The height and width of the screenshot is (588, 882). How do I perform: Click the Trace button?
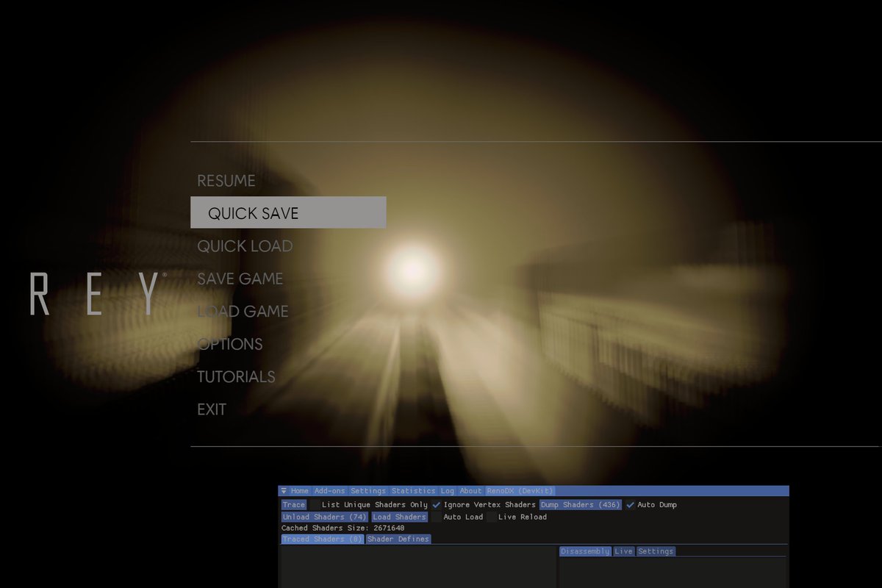click(x=294, y=505)
